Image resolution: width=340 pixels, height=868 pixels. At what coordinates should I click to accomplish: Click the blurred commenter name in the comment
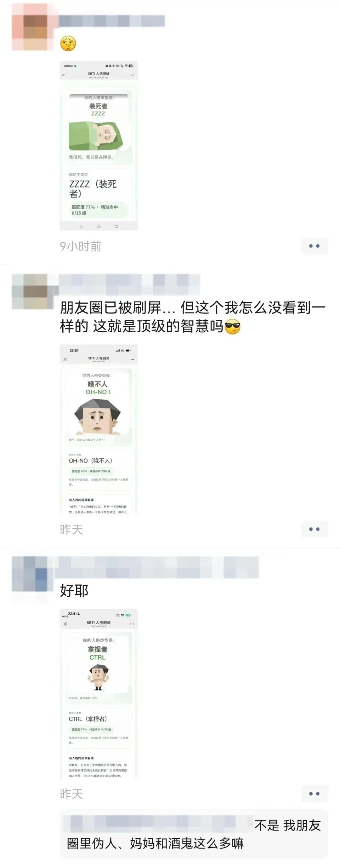point(159,824)
